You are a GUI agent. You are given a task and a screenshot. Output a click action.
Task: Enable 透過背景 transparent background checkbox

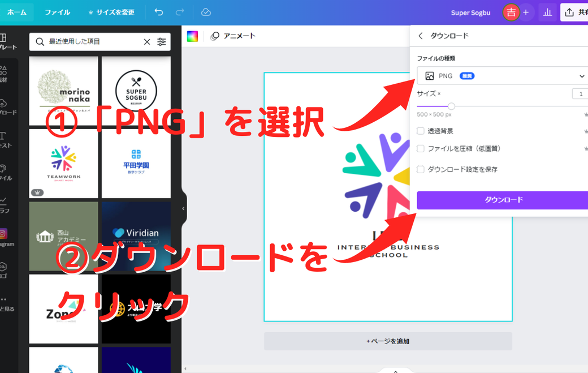coord(421,131)
